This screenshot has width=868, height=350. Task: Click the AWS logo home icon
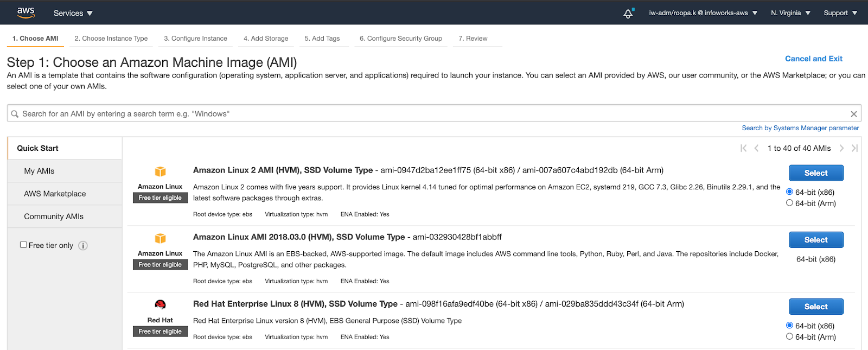coord(25,12)
